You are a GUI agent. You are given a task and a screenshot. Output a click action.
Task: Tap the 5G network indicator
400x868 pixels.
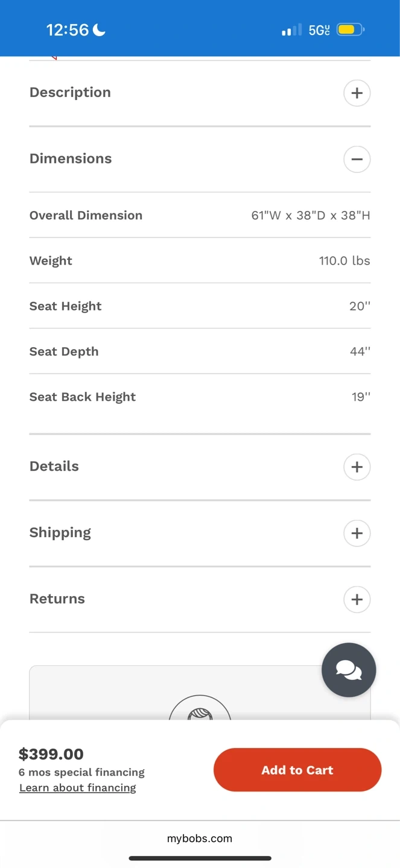(x=319, y=30)
